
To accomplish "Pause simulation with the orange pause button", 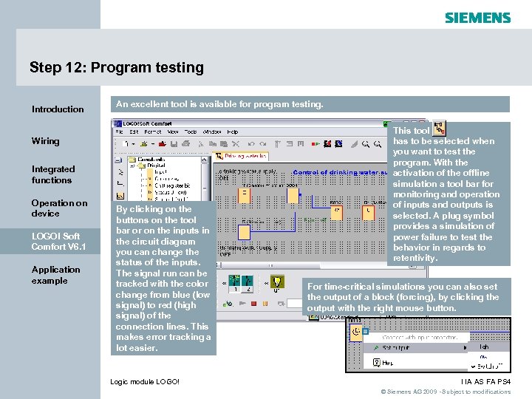I will tap(265, 304).
